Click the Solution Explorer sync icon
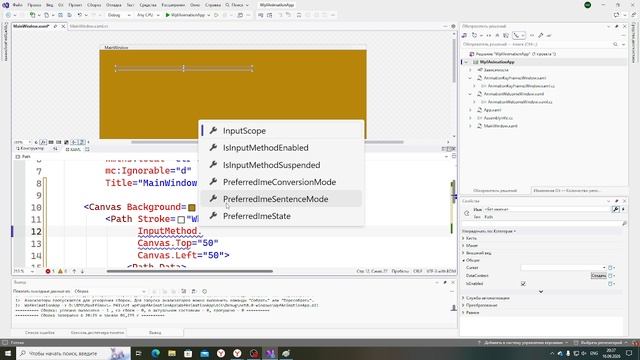Viewport: 640px width, 360px height. (x=488, y=36)
